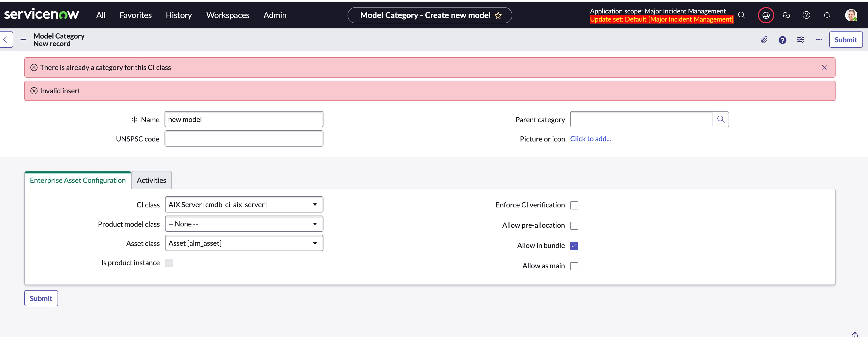Screen dimensions: 868x337
Task: Switch to the Activities tab
Action: tap(151, 180)
